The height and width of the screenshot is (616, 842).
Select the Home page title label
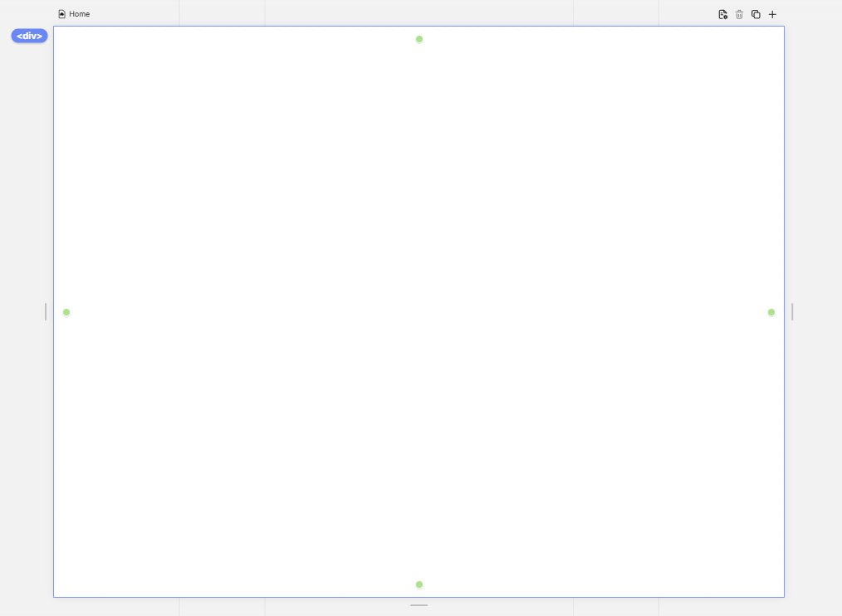pyautogui.click(x=80, y=14)
